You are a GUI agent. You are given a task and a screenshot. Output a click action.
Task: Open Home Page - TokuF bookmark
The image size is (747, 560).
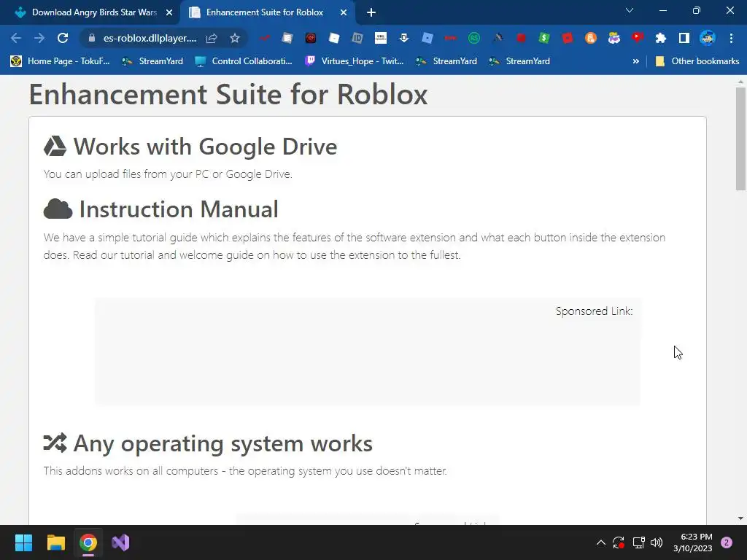[60, 61]
